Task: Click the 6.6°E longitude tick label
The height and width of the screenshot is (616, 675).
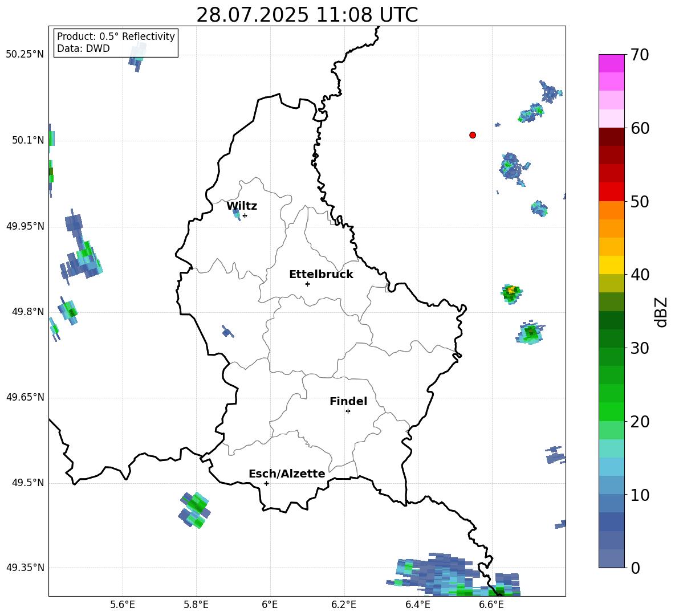Action: pyautogui.click(x=491, y=605)
